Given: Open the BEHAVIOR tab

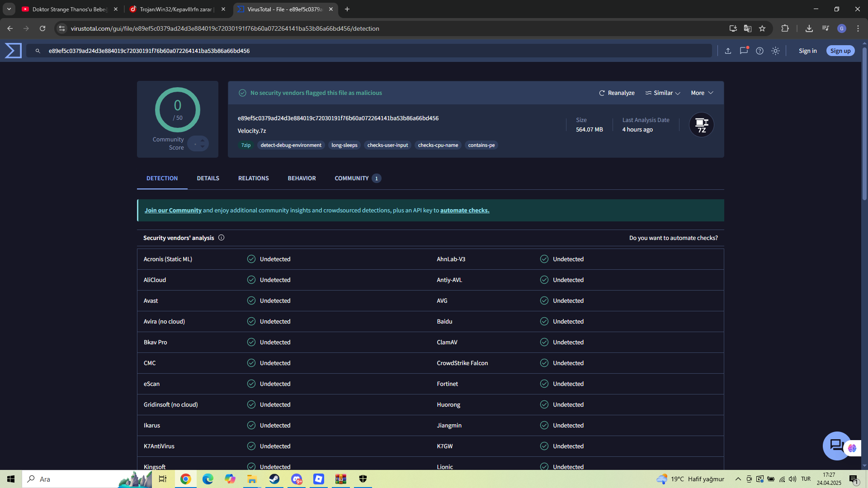Looking at the screenshot, I should click(302, 178).
